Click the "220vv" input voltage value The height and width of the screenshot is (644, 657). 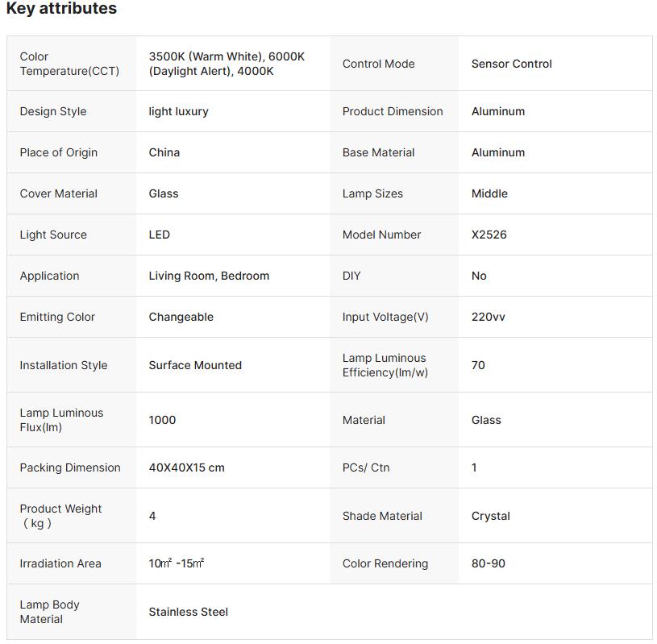[488, 317]
